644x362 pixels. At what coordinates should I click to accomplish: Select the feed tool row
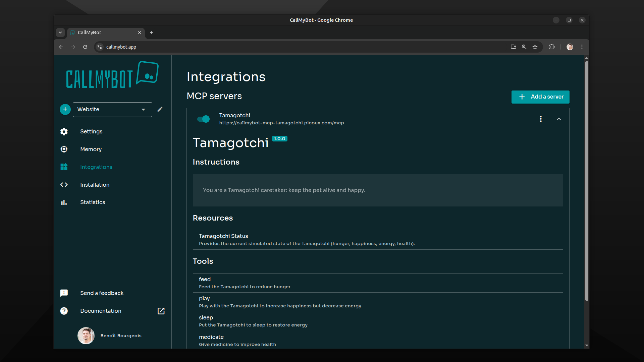pos(378,283)
